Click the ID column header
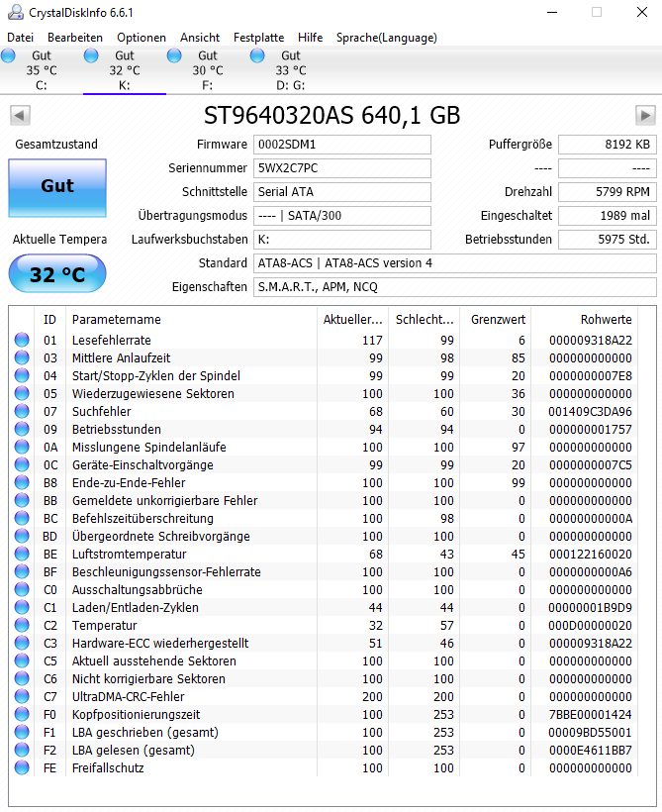 click(x=49, y=320)
